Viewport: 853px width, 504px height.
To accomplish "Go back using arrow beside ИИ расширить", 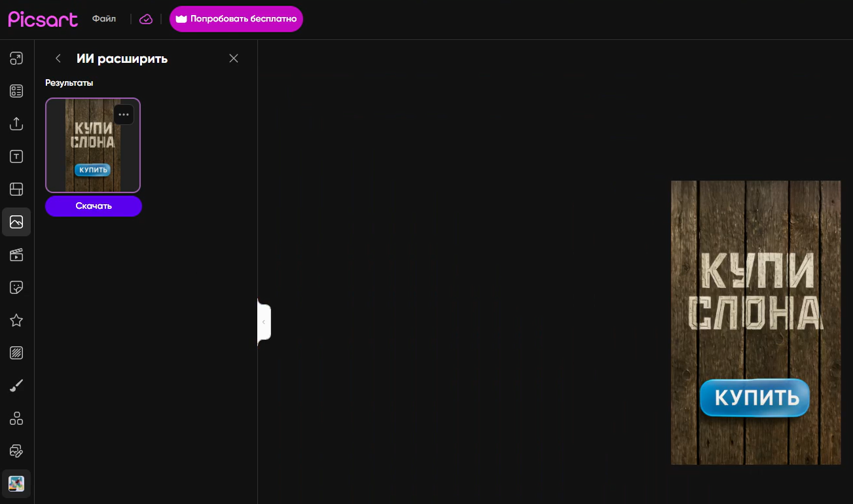I will 58,58.
